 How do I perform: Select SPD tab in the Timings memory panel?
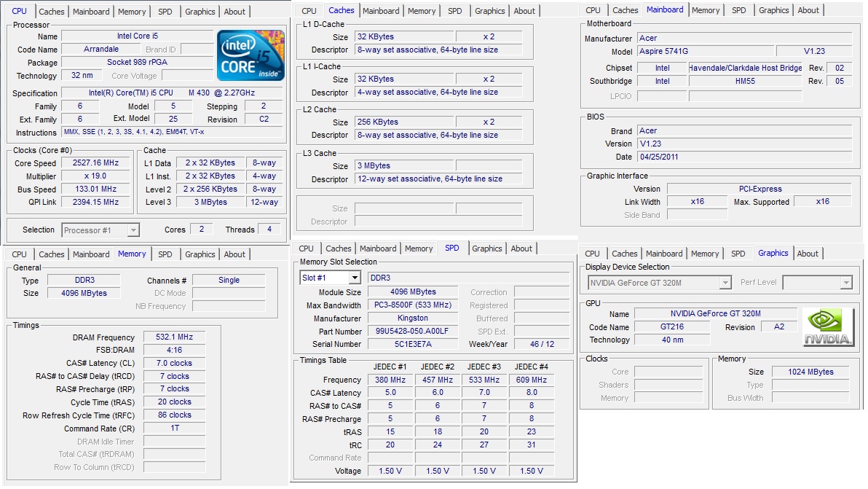click(165, 255)
